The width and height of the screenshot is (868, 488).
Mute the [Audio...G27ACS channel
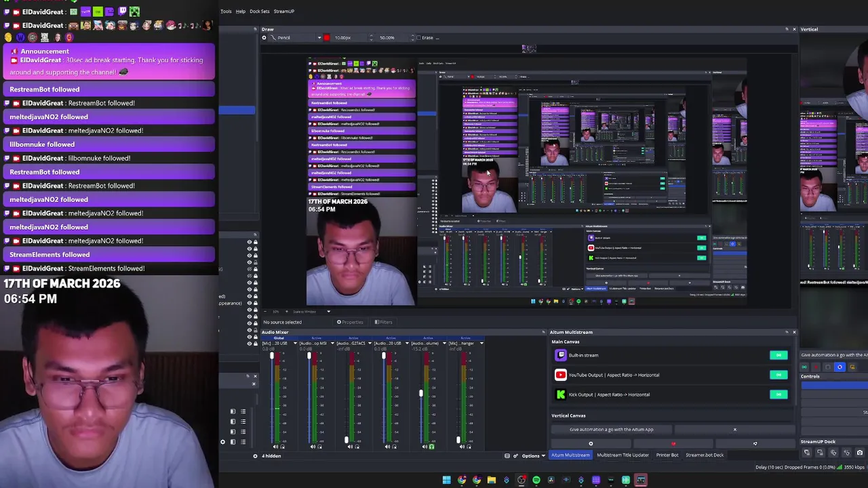[x=350, y=447]
